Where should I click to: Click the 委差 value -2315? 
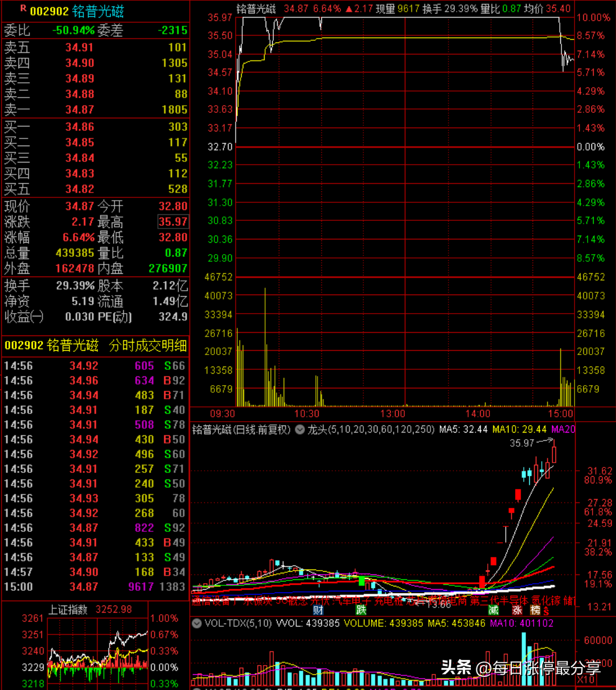pos(172,31)
